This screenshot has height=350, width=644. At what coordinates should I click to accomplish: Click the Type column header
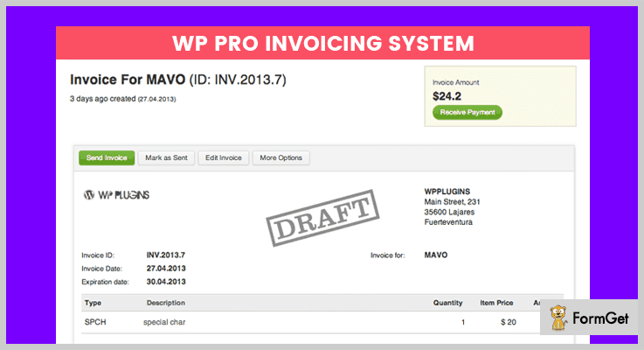click(x=93, y=303)
